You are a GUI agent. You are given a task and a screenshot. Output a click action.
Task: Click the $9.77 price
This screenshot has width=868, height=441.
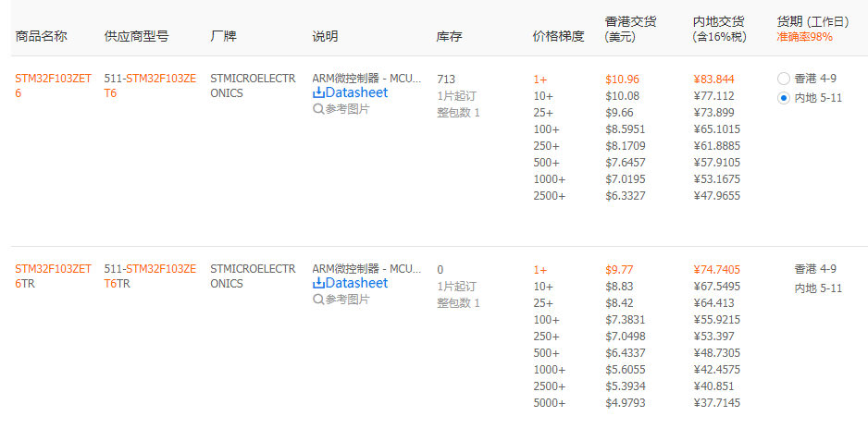pos(619,269)
